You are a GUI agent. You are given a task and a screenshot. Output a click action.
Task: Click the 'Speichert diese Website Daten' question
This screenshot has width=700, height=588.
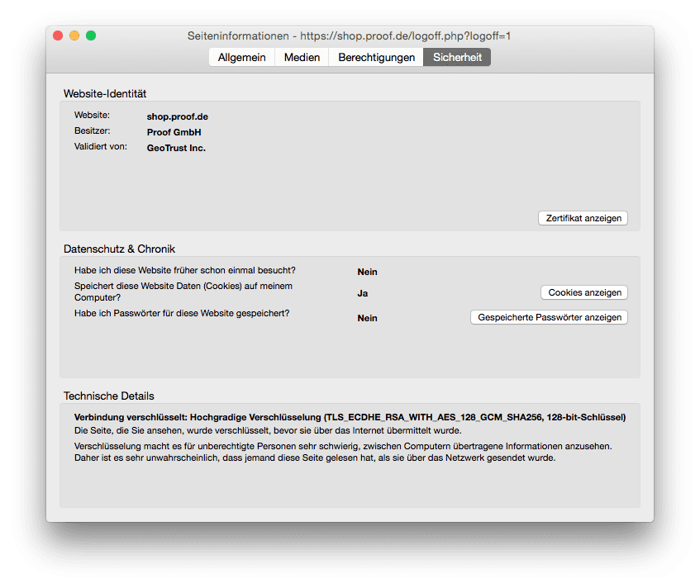pyautogui.click(x=183, y=292)
